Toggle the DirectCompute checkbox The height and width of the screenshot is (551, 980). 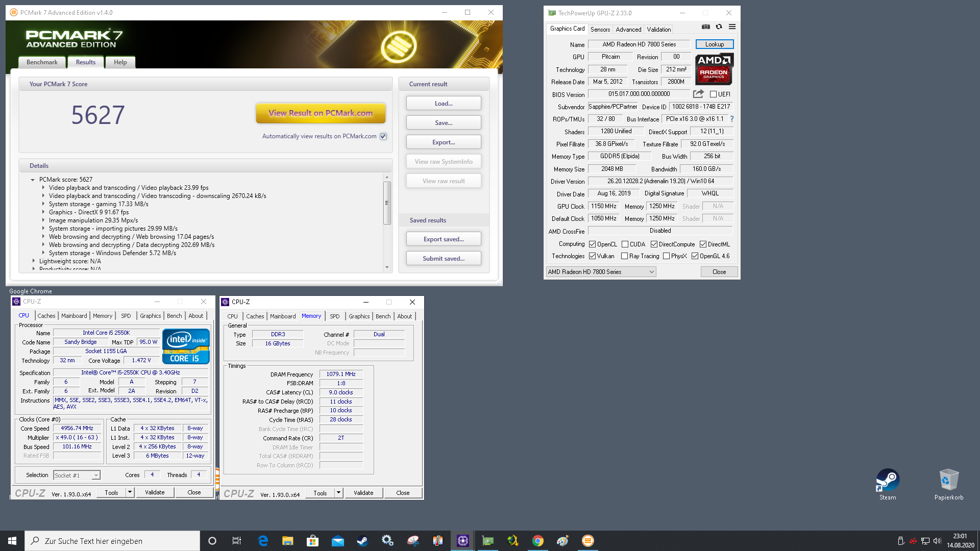654,244
